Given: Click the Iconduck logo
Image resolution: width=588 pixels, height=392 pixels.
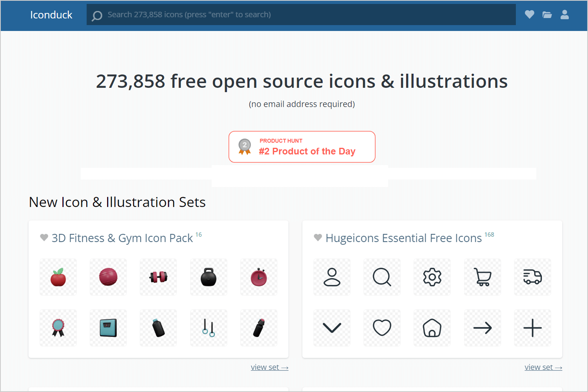Looking at the screenshot, I should [51, 15].
